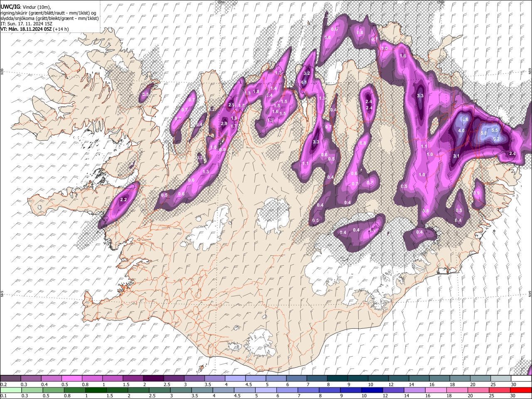The height and width of the screenshot is (399, 532).
Task: Select lower legend swatch between 0.5 and 0.8
Action: tap(53, 390)
